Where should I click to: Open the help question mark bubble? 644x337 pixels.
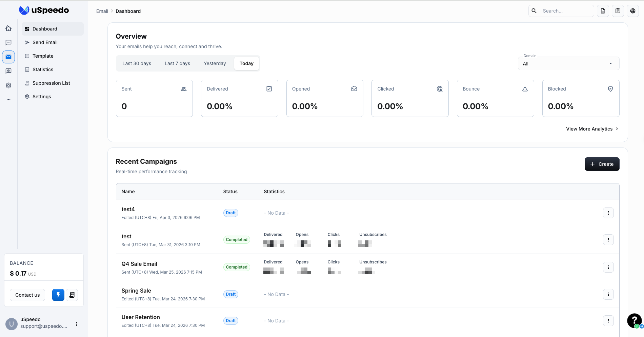coord(634,320)
